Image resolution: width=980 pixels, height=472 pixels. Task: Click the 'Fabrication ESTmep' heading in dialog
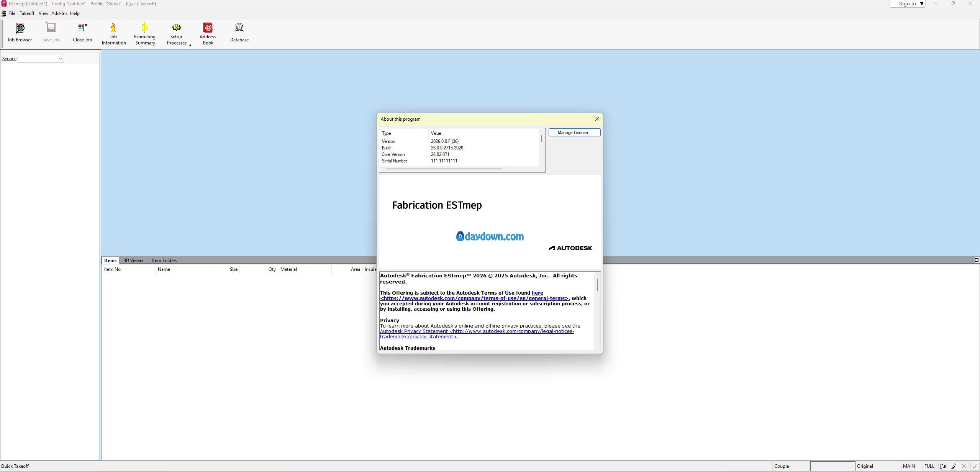[x=437, y=205]
